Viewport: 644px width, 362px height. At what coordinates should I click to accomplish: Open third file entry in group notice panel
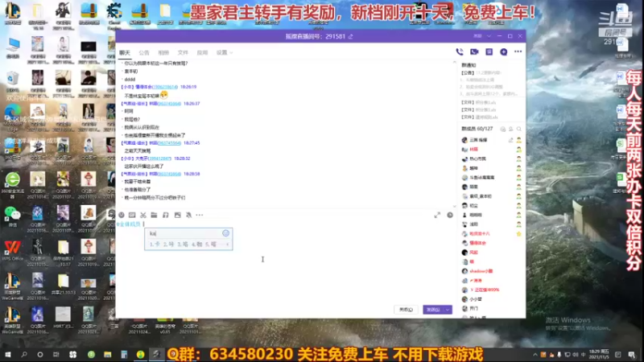coord(480,117)
